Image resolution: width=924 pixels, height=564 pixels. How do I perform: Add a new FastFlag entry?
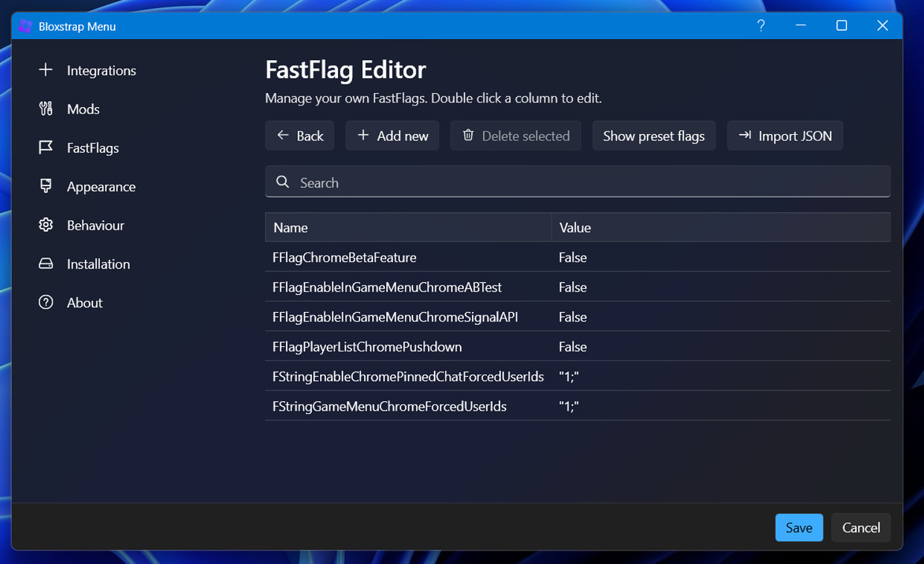(x=392, y=136)
